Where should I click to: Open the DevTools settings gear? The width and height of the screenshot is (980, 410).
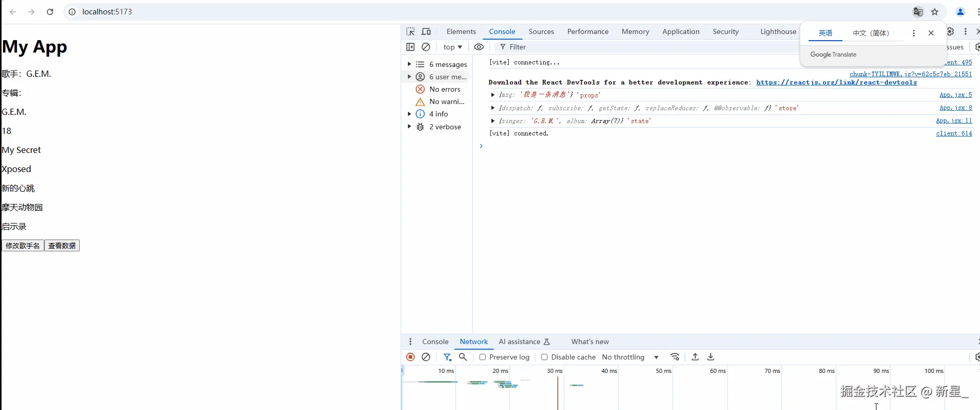(x=951, y=31)
